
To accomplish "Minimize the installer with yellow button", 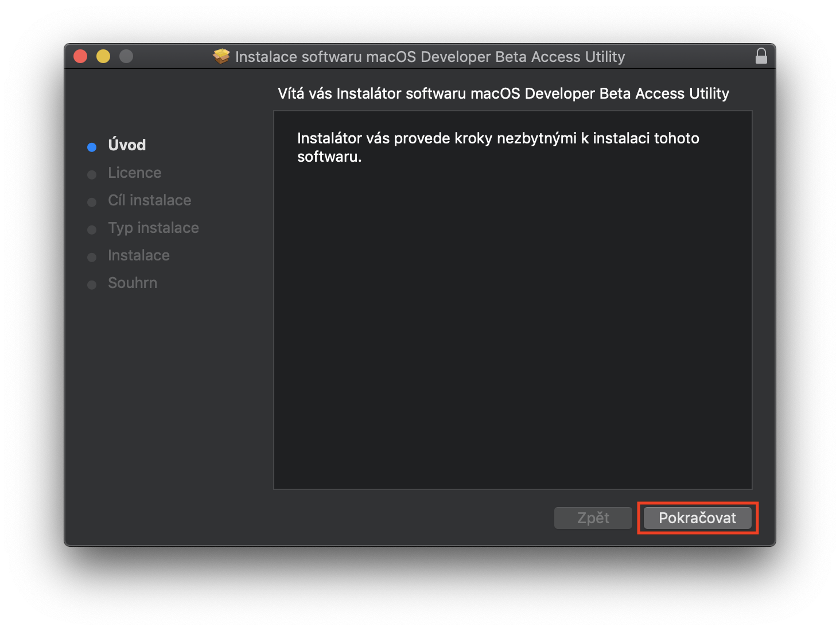I will coord(103,56).
